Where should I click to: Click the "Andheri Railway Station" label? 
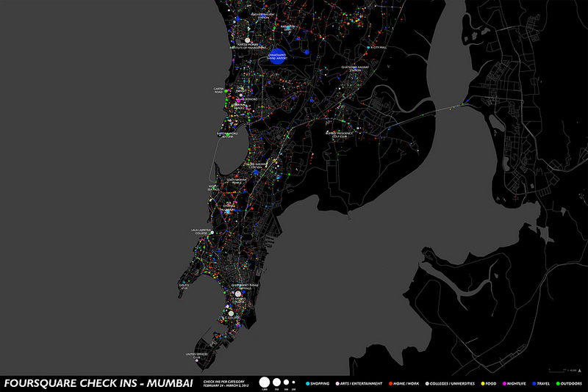pyautogui.click(x=263, y=15)
